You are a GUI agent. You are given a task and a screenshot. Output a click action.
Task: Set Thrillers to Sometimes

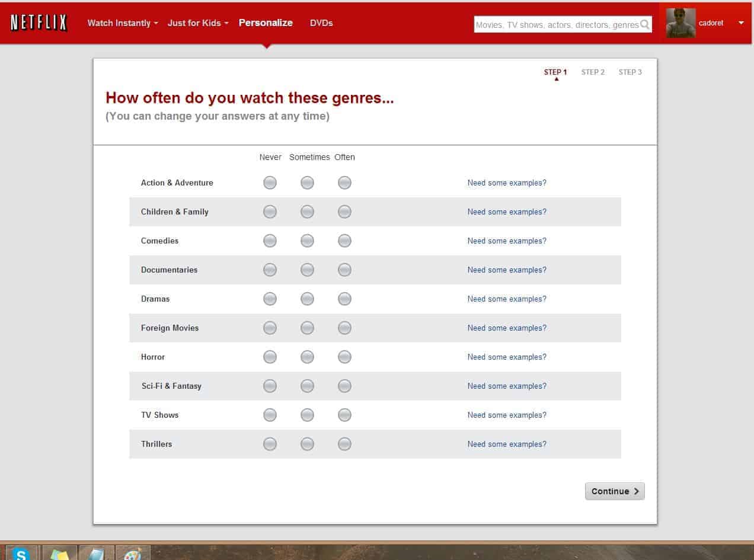click(x=307, y=444)
